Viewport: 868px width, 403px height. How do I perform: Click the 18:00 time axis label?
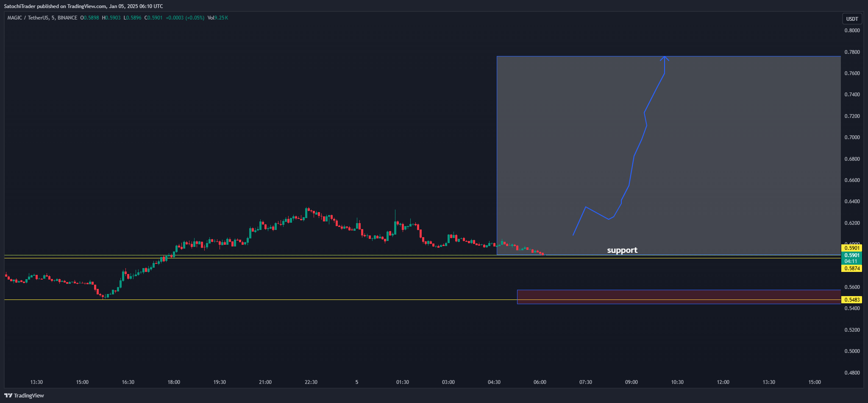(174, 382)
